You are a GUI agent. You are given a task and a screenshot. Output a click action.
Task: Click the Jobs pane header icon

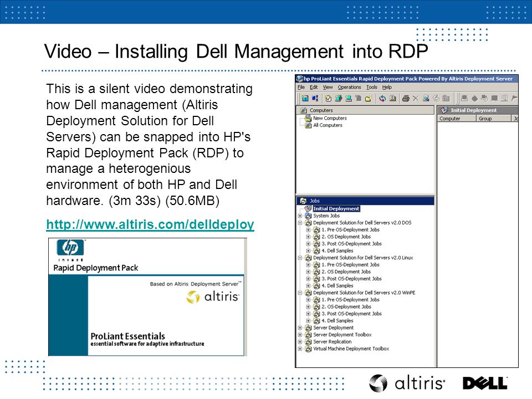(x=303, y=201)
